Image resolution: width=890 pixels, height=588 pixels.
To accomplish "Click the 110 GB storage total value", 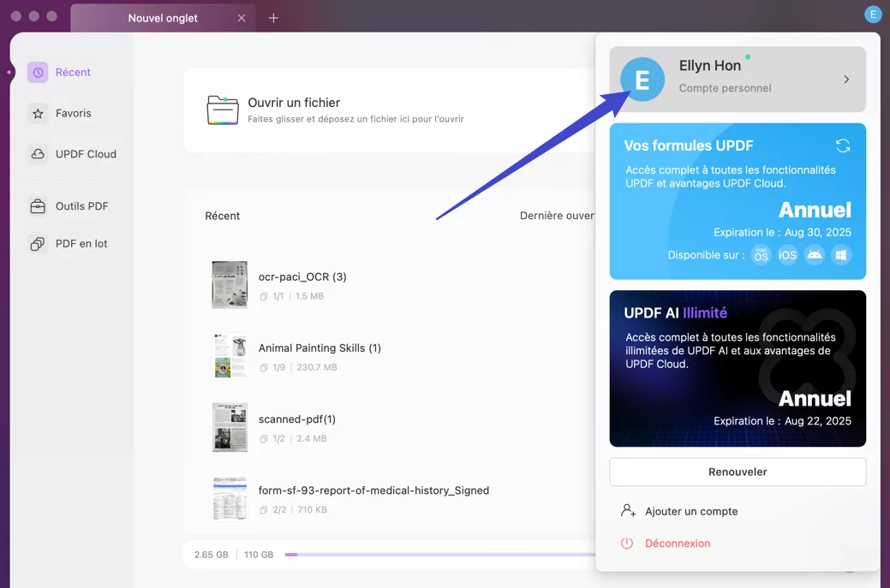I will coord(259,555).
